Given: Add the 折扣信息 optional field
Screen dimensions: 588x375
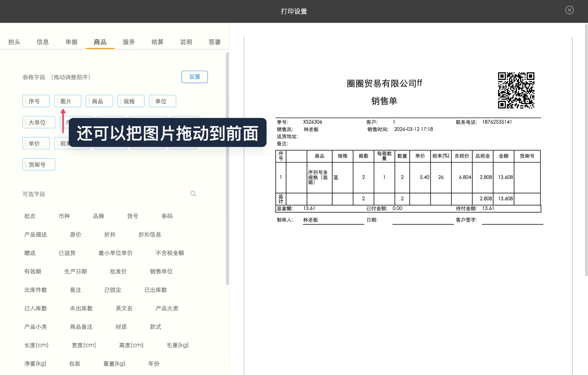Looking at the screenshot, I should click(x=149, y=235).
